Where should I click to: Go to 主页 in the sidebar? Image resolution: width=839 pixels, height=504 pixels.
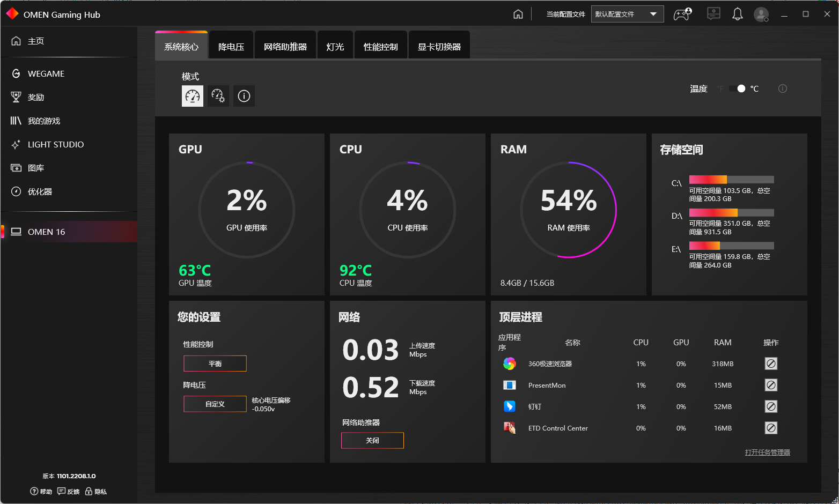[x=69, y=41]
